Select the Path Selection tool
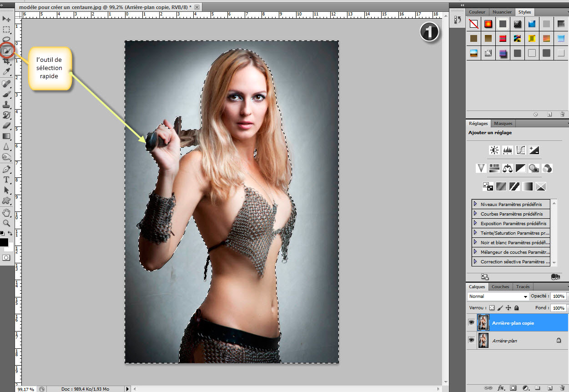 pos(6,190)
